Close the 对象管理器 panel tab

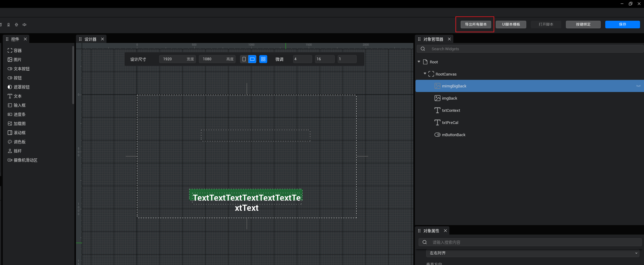tap(449, 39)
